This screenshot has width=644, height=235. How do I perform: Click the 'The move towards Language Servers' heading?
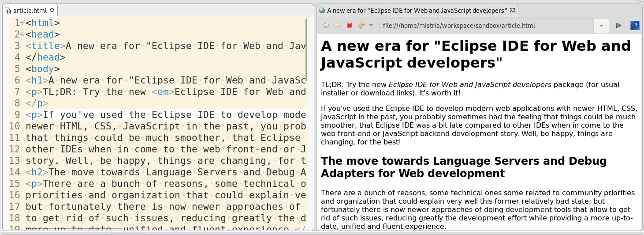464,167
